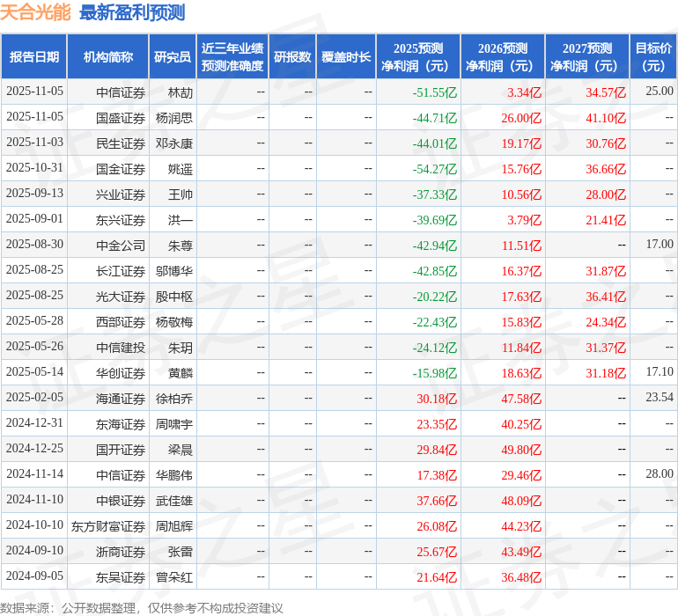Select the 研究员 column header
The height and width of the screenshot is (616, 678).
(172, 57)
